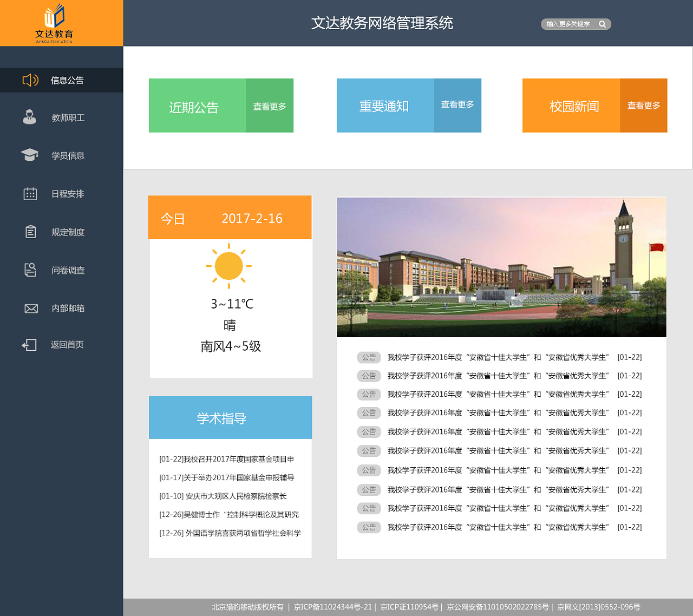Click 京公网安备11010502022785号 in footer

click(x=498, y=607)
